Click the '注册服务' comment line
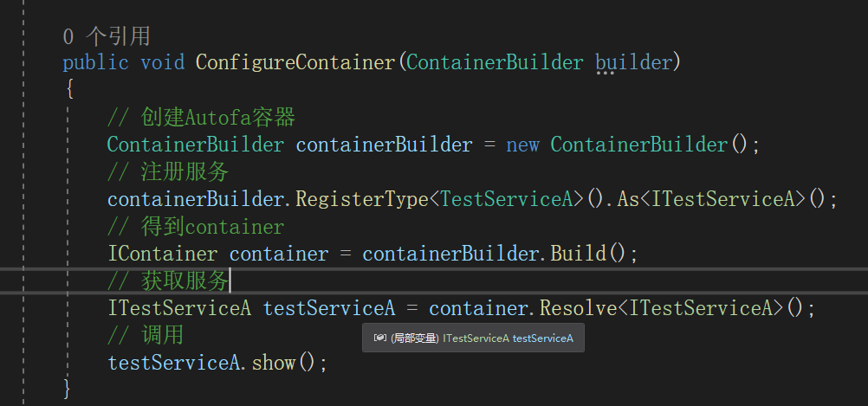868x406 pixels. [168, 171]
